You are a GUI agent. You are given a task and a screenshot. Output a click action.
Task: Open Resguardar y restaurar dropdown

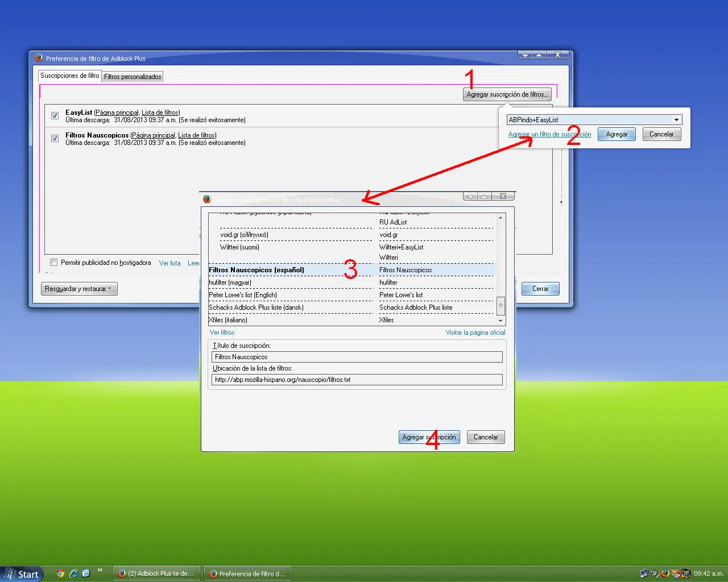(x=79, y=289)
